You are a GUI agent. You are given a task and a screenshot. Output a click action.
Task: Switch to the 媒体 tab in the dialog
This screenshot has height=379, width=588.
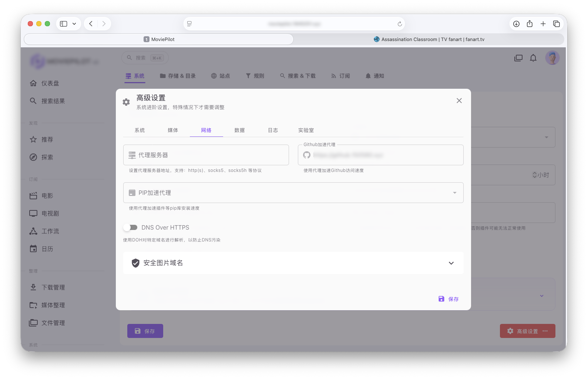[173, 130]
